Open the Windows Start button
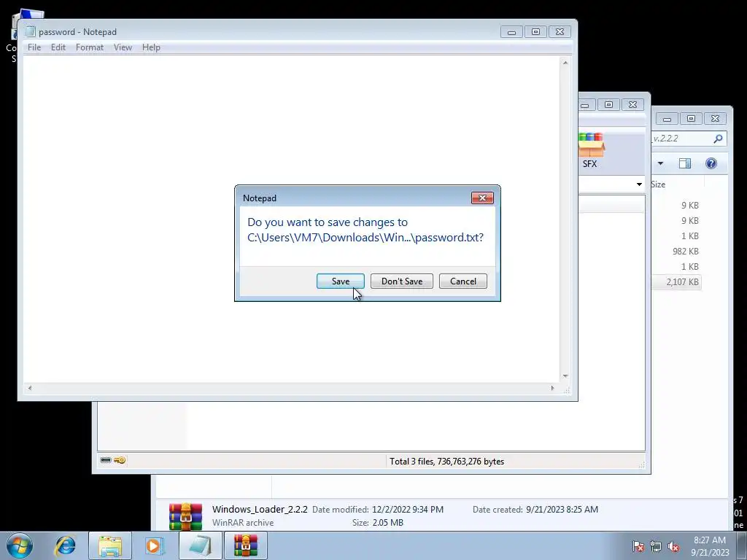 20,545
